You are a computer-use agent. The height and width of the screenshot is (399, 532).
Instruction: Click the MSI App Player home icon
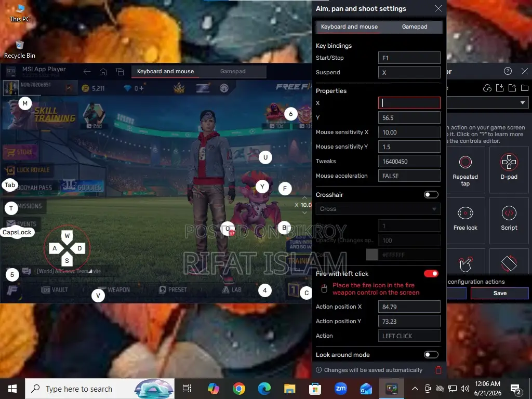click(x=103, y=72)
